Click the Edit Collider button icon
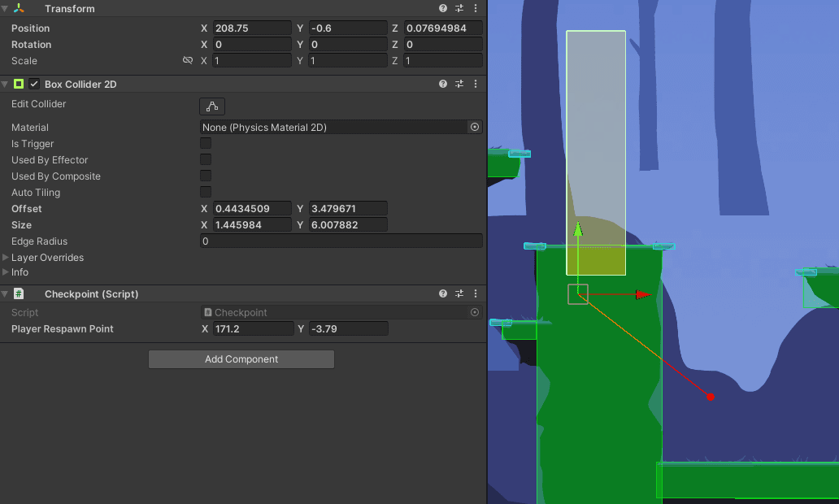Image resolution: width=839 pixels, height=504 pixels. (212, 106)
